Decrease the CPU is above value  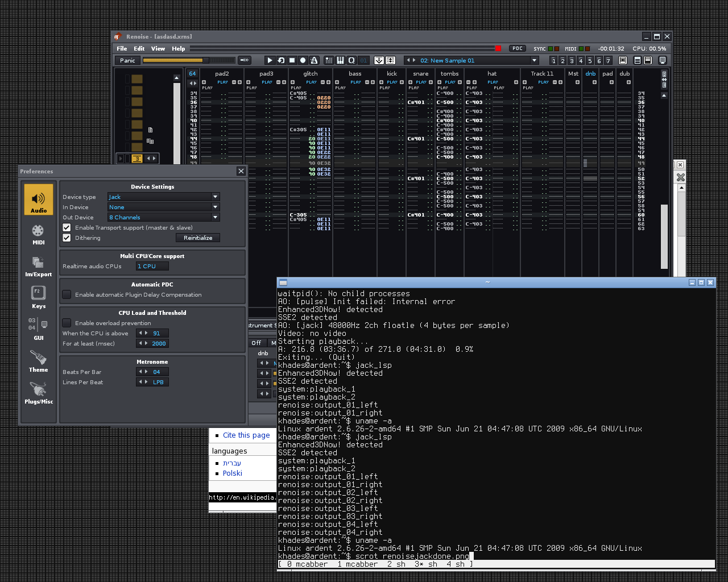coord(140,333)
